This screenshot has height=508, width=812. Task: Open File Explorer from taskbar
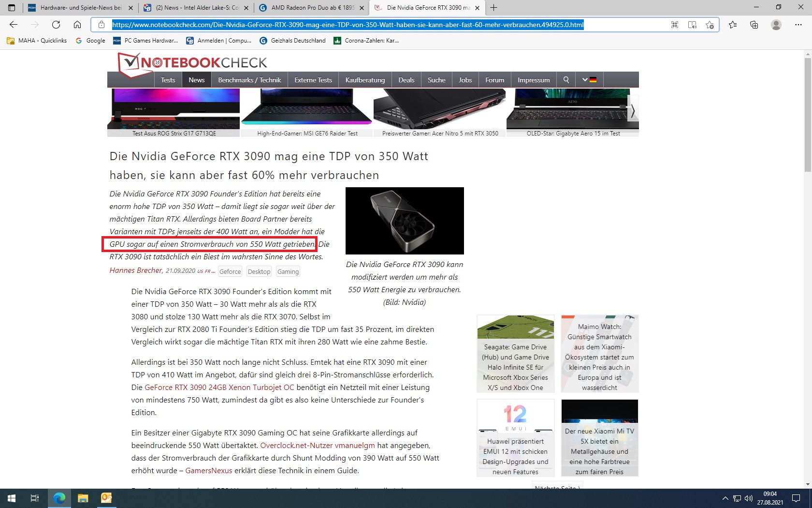(x=83, y=498)
